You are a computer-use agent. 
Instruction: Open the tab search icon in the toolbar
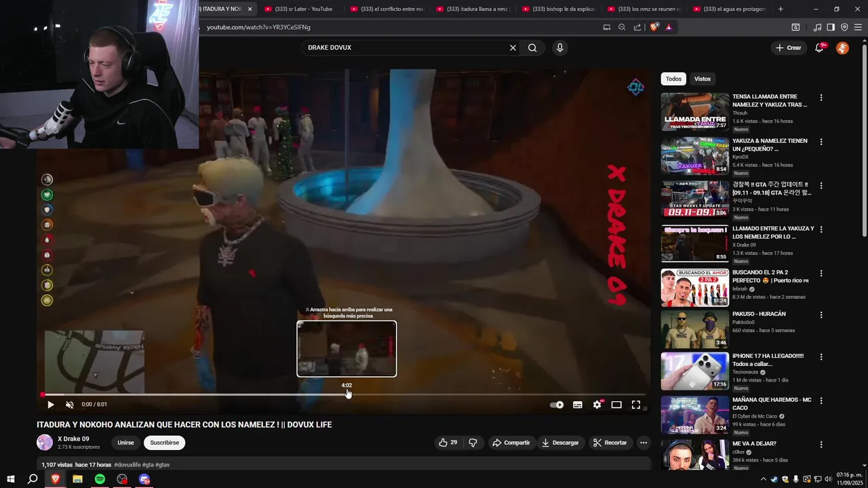coord(795,27)
